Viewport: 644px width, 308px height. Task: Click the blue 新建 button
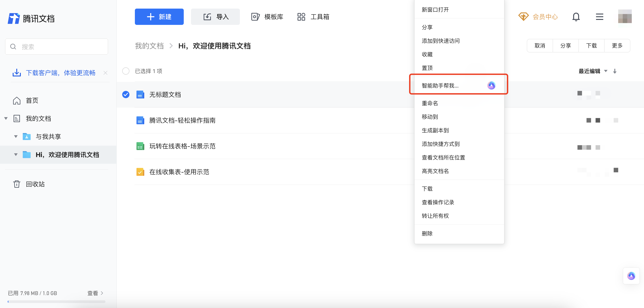[159, 17]
